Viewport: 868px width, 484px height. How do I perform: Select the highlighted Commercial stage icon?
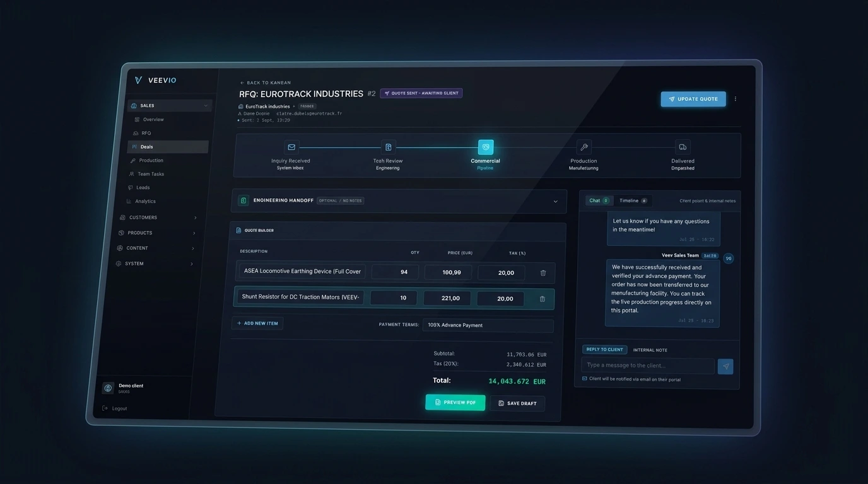click(x=486, y=147)
